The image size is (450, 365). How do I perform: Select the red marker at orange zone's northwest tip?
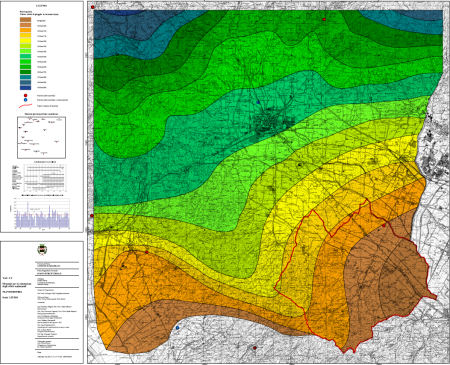pos(147,252)
